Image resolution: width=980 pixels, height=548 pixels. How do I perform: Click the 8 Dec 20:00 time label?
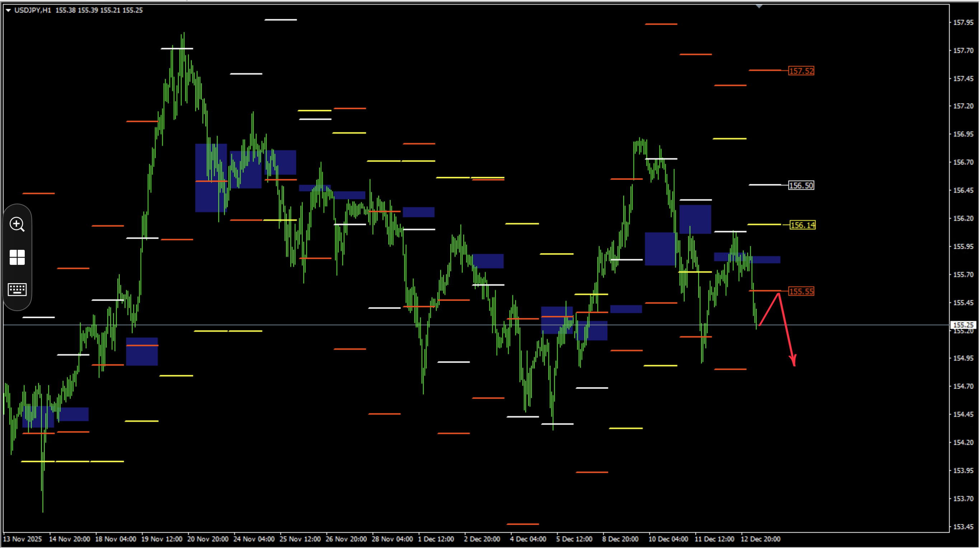pos(621,539)
